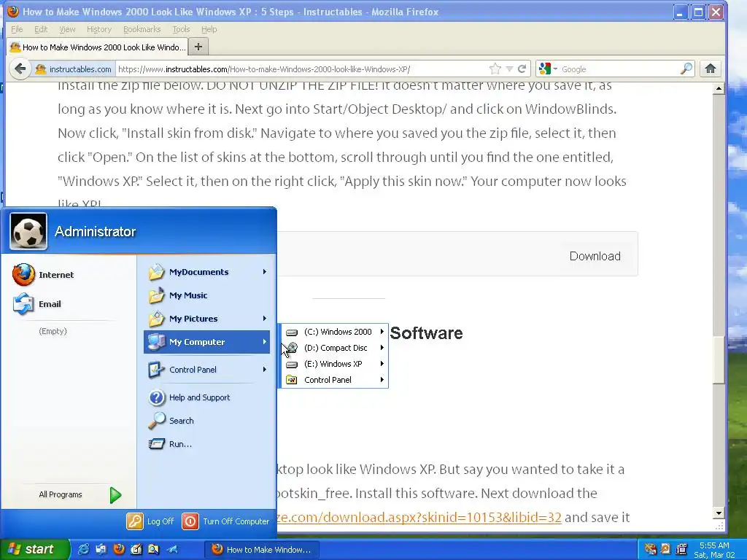Click the My Pictures folder icon
The height and width of the screenshot is (560, 747).
(156, 319)
